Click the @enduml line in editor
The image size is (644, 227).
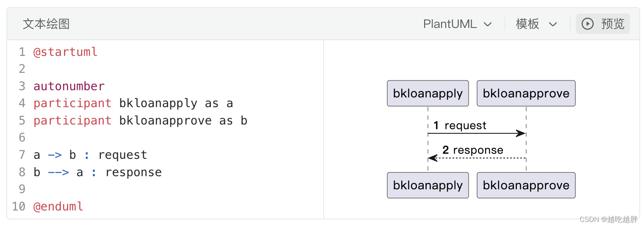pos(58,207)
